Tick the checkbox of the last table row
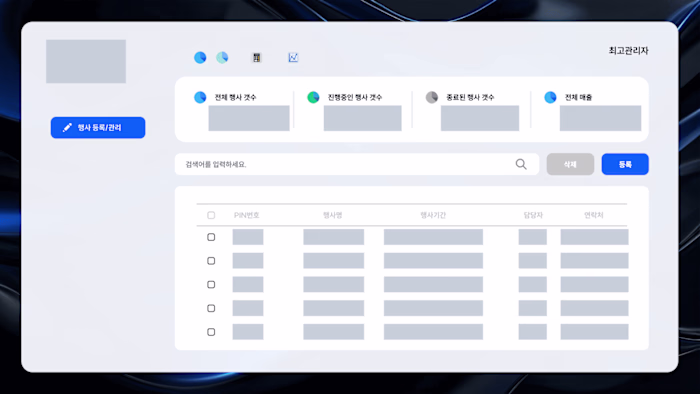Screen dimensions: 700x394 point(211,332)
